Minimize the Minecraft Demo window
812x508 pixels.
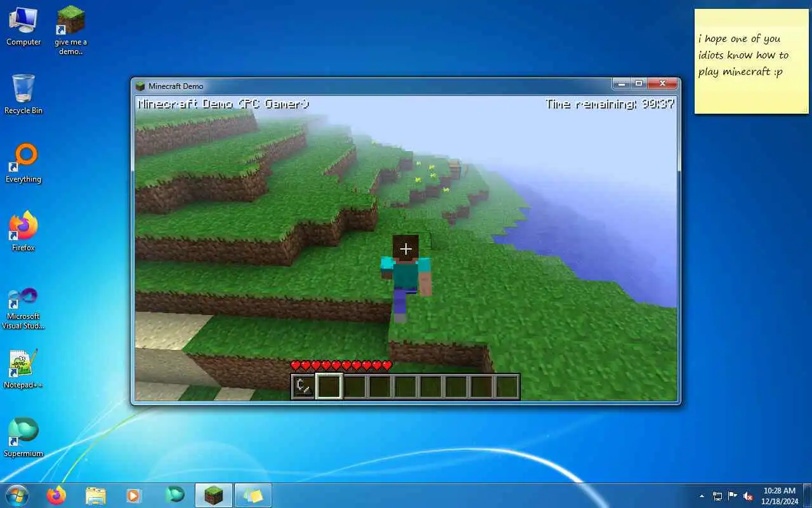click(621, 84)
